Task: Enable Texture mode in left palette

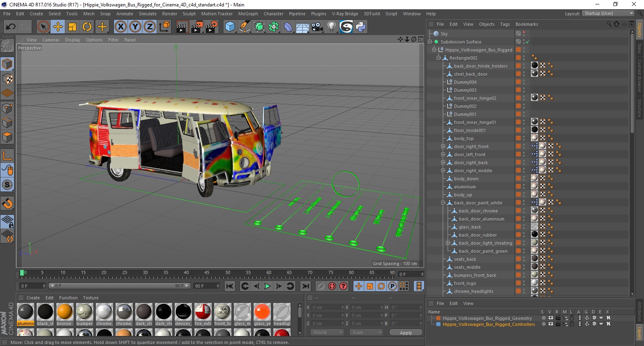Action: 7,78
